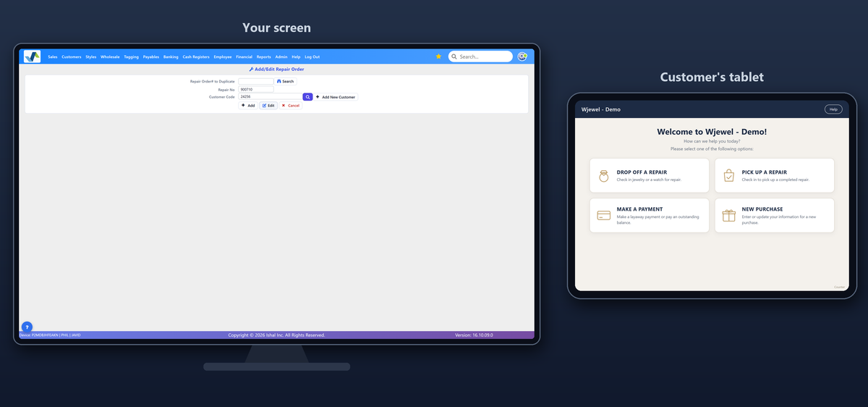Click the Version: 16.10.09.0 footer text
This screenshot has height=407, width=868.
tap(474, 335)
